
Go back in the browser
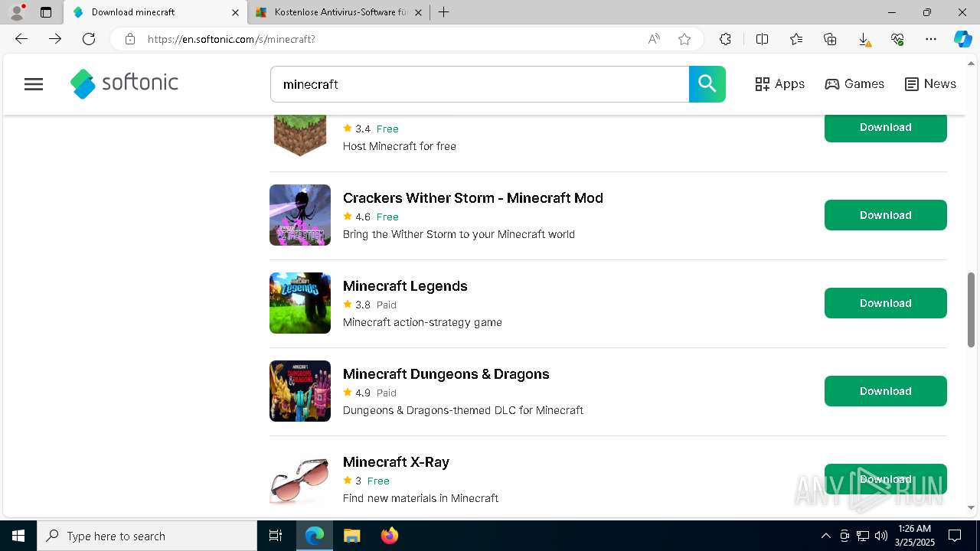click(x=21, y=39)
